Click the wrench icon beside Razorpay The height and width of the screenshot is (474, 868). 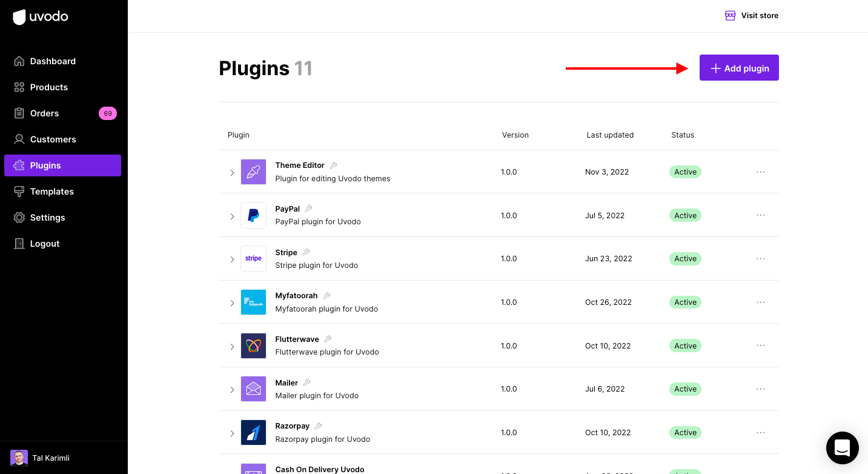coord(318,426)
